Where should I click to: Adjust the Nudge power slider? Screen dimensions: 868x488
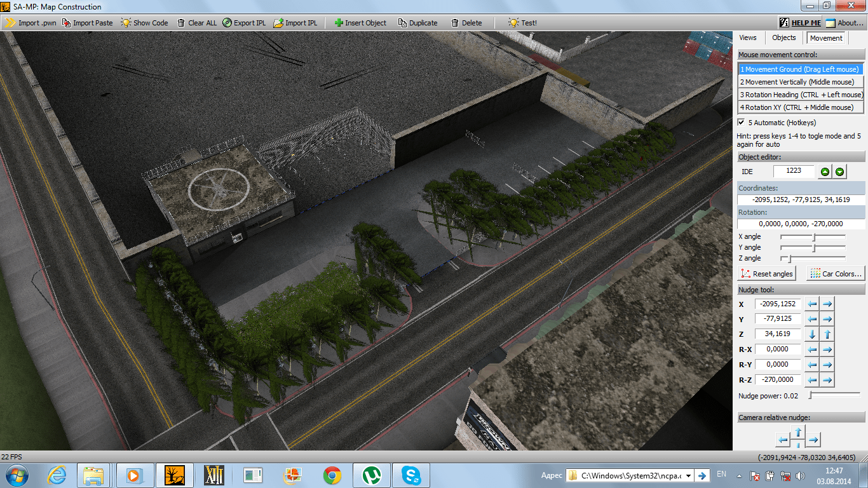834,395
